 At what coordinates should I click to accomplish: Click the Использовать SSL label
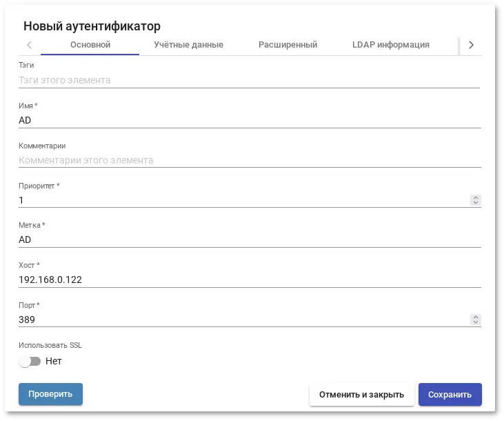click(x=50, y=345)
